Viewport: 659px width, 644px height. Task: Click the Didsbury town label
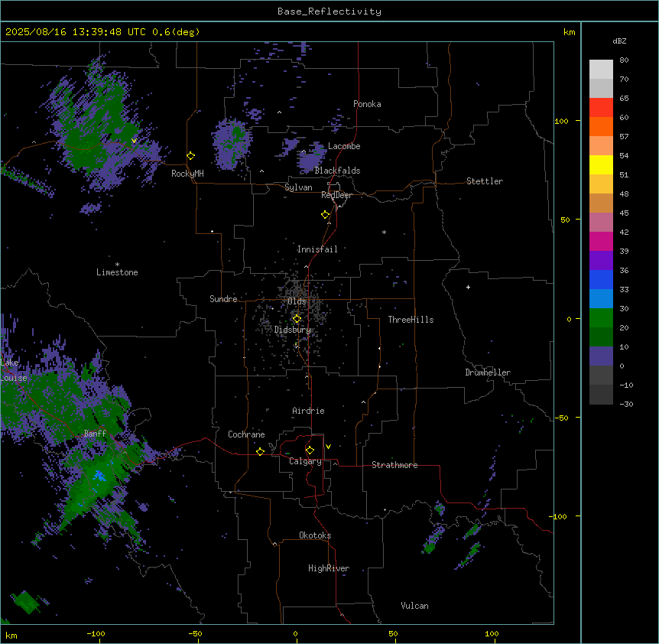tap(293, 330)
